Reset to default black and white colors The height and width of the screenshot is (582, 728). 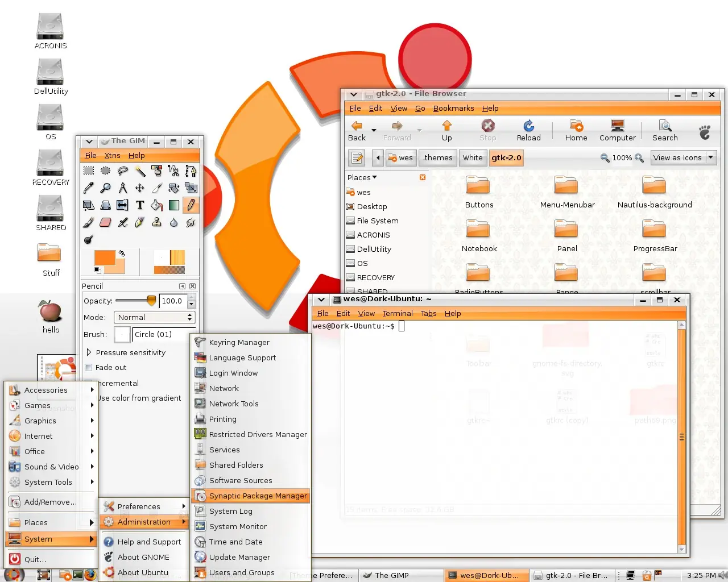(x=97, y=271)
